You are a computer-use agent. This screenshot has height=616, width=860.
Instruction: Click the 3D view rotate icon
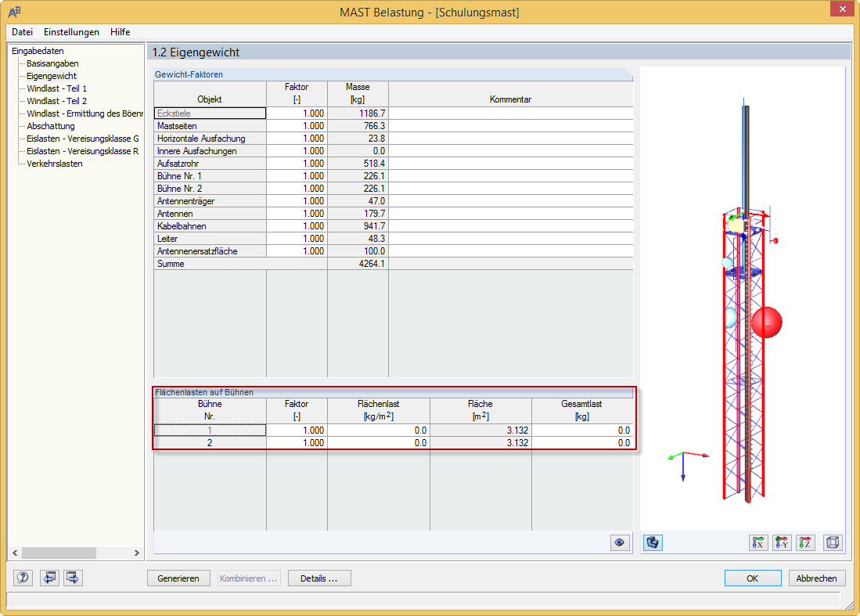click(x=653, y=542)
